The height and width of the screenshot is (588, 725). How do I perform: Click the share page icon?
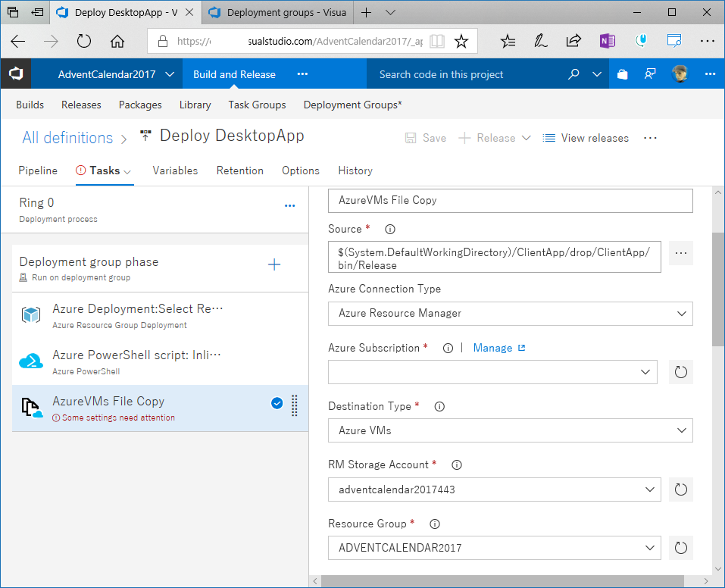point(573,41)
